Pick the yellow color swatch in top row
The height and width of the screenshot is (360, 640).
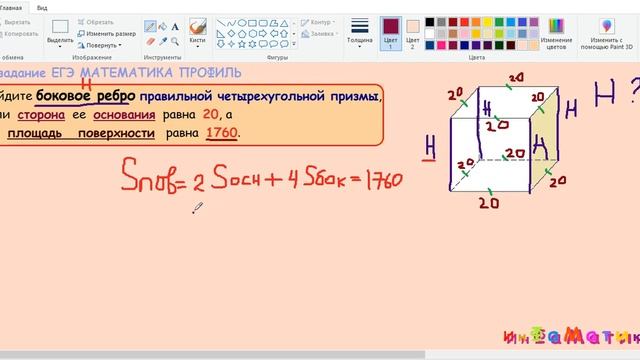coord(488,22)
